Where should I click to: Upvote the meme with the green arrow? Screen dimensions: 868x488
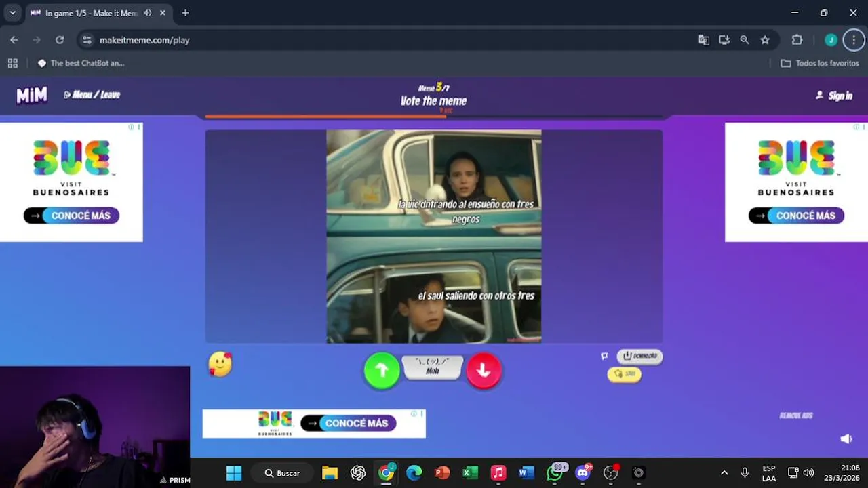tap(382, 371)
